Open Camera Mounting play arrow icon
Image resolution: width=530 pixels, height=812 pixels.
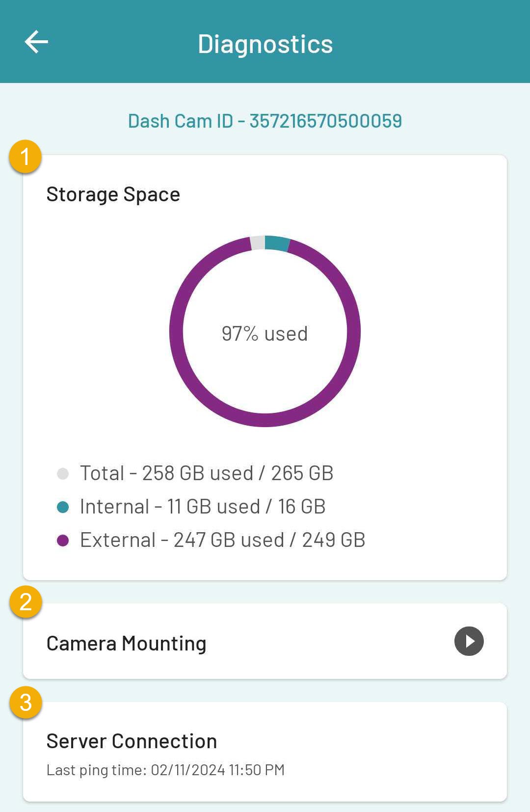coord(469,641)
